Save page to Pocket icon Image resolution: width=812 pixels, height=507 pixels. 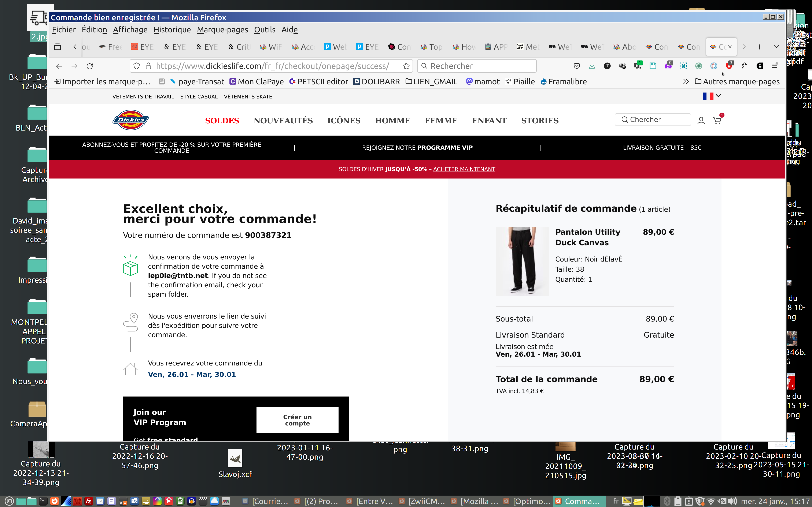point(577,66)
